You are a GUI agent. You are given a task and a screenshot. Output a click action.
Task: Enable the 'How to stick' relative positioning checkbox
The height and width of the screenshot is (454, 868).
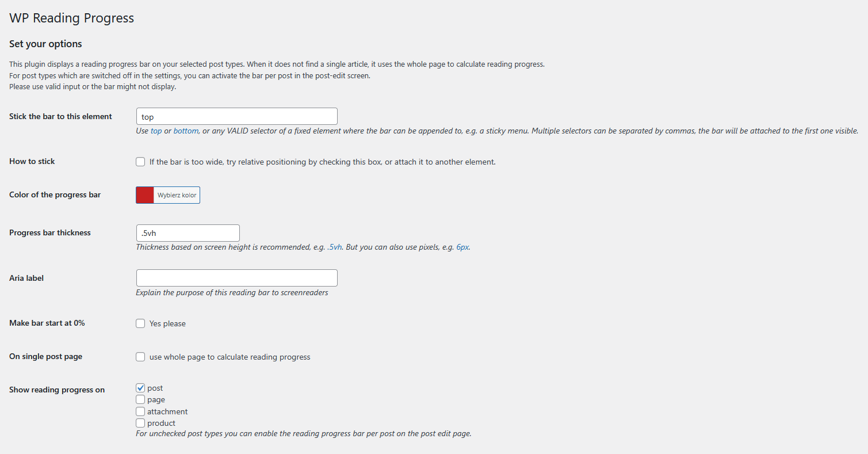click(x=140, y=162)
